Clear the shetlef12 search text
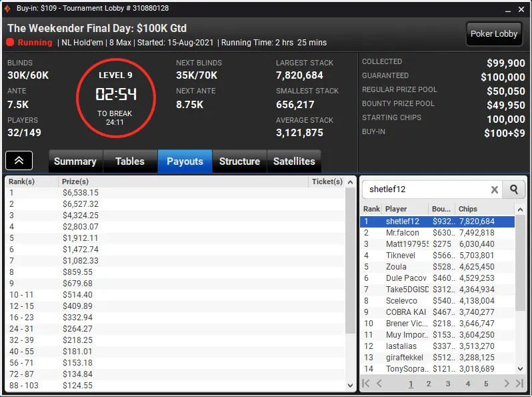Screen dimensions: 532x397 (495, 190)
